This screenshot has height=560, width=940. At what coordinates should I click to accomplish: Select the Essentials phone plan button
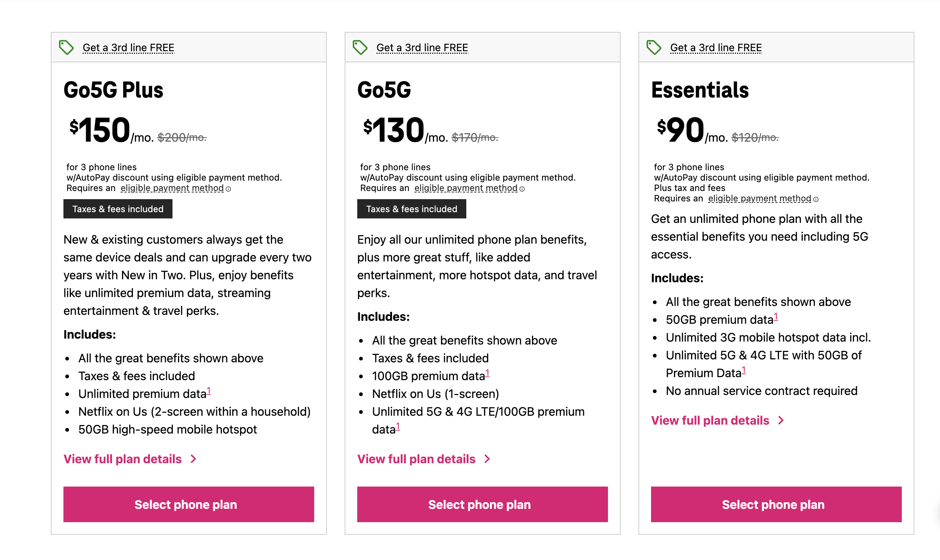773,504
